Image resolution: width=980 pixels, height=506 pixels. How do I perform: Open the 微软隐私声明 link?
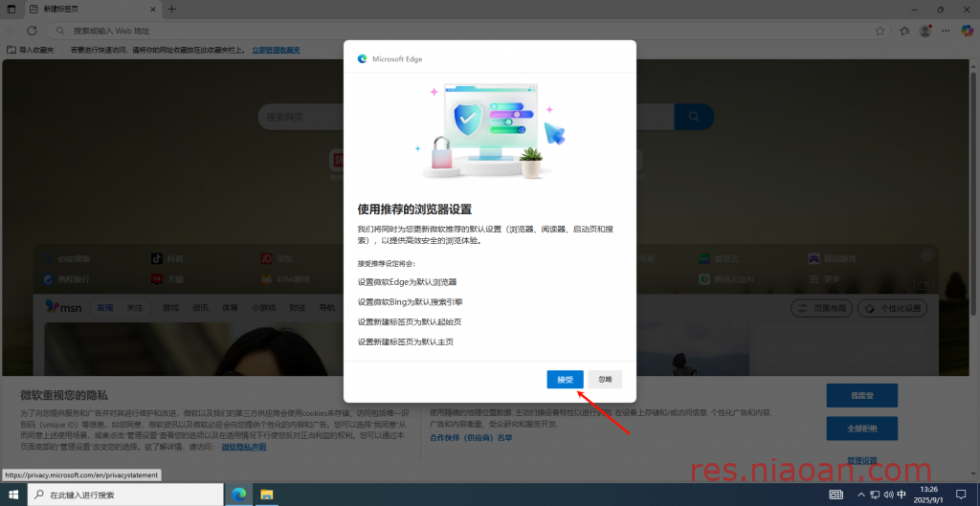click(244, 448)
